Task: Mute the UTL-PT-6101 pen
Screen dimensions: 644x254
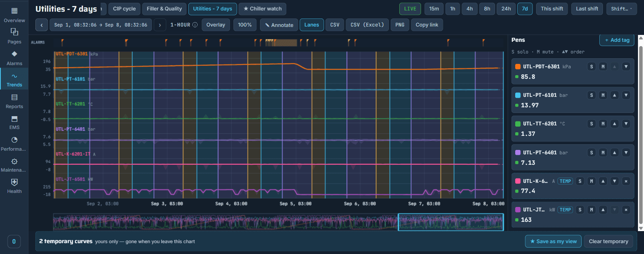Action: (x=603, y=95)
